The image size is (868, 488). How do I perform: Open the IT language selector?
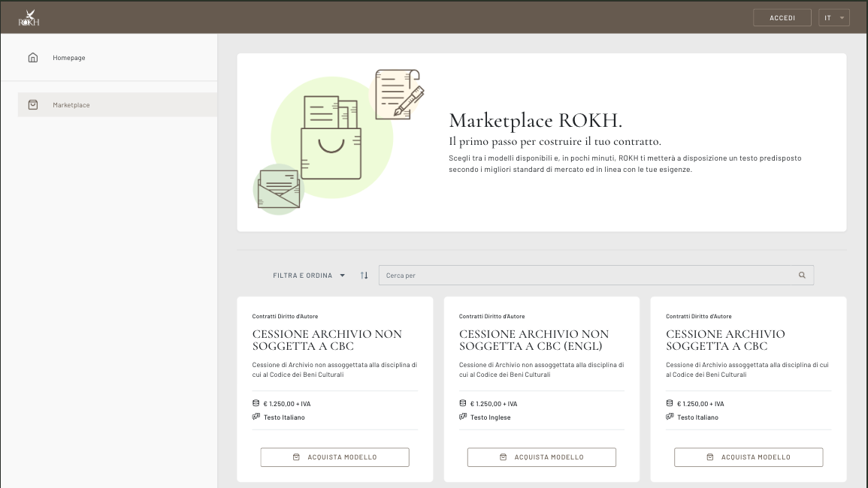[x=834, y=17]
